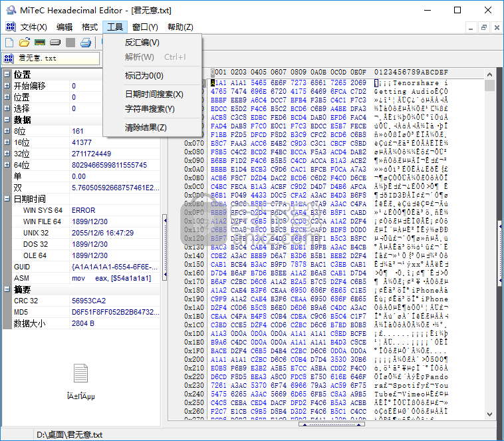
Task: Click the DOS 32 date value
Action: (x=90, y=244)
